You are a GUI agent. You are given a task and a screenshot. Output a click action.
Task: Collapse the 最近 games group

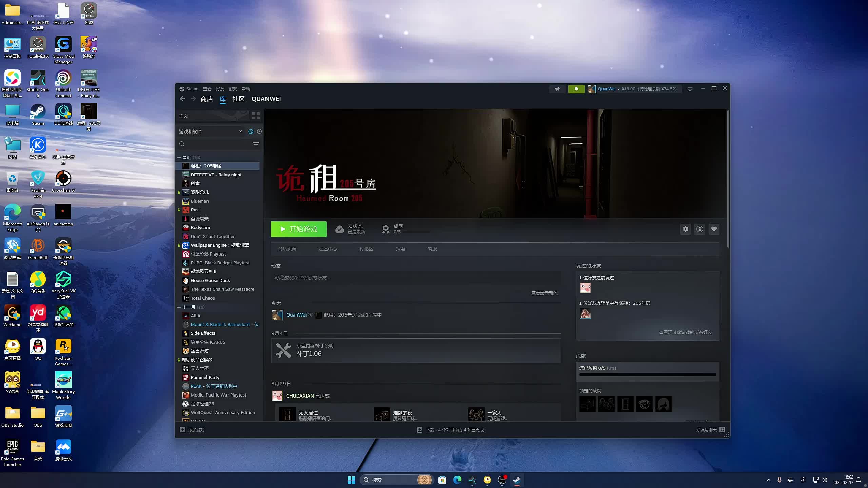coord(179,157)
